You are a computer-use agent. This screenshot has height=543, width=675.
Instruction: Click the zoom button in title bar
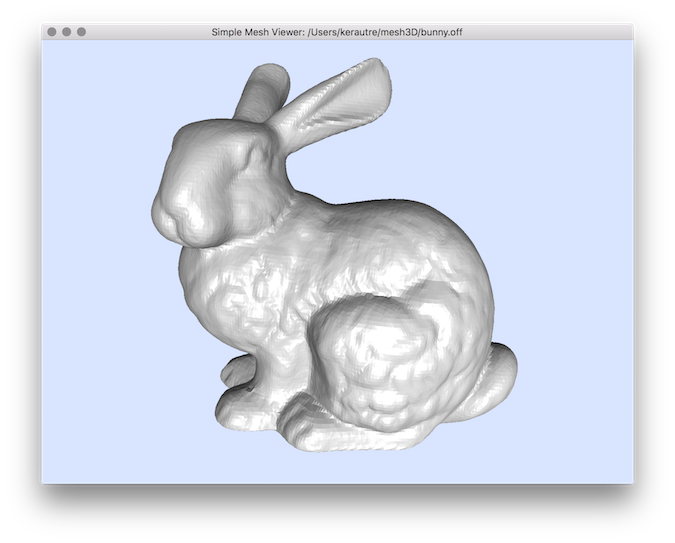[82, 32]
